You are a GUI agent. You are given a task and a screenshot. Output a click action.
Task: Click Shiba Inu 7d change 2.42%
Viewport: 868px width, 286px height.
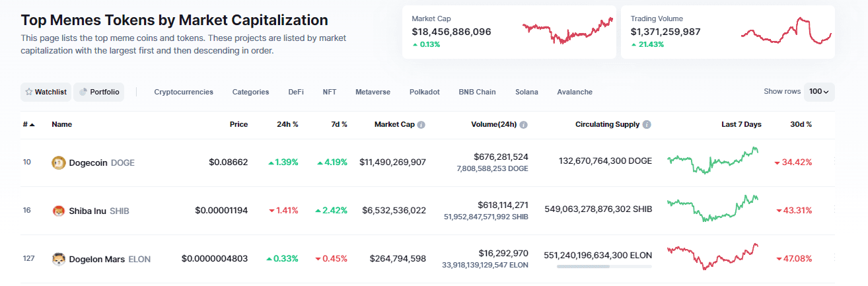click(x=332, y=210)
